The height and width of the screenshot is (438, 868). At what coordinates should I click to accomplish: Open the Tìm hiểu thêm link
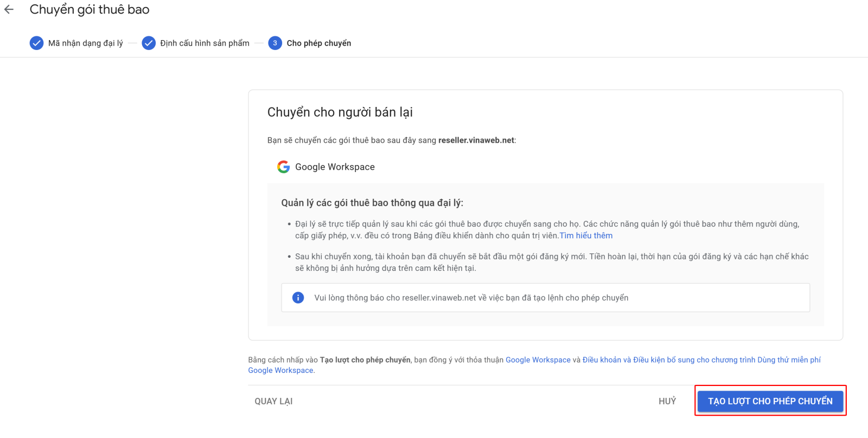[x=586, y=236]
